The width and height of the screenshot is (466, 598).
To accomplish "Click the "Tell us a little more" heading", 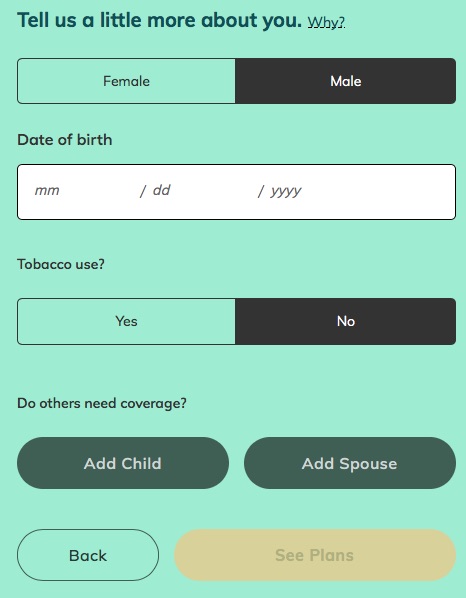I will point(159,20).
